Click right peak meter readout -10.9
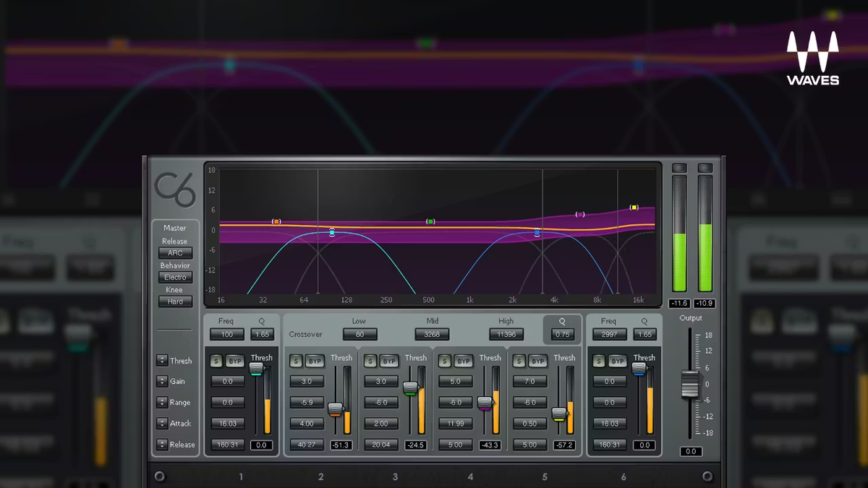Screen dimensions: 868x488 pyautogui.click(x=705, y=304)
